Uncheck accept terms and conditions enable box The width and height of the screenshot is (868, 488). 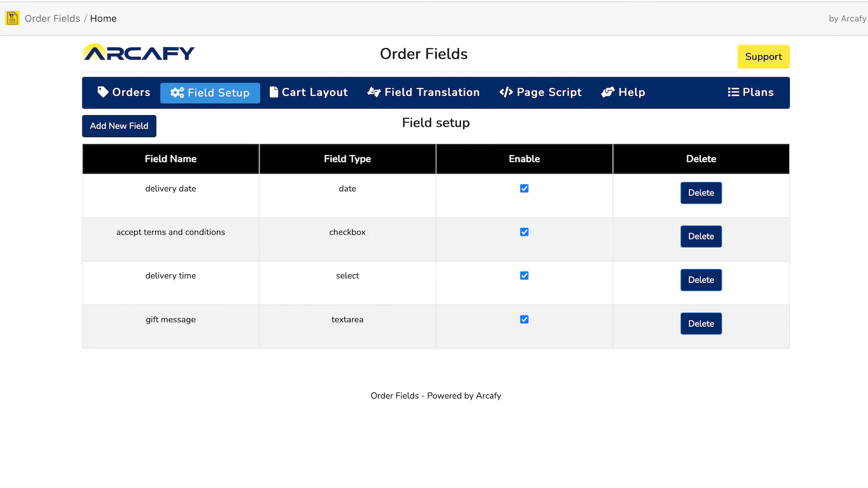[x=524, y=232]
